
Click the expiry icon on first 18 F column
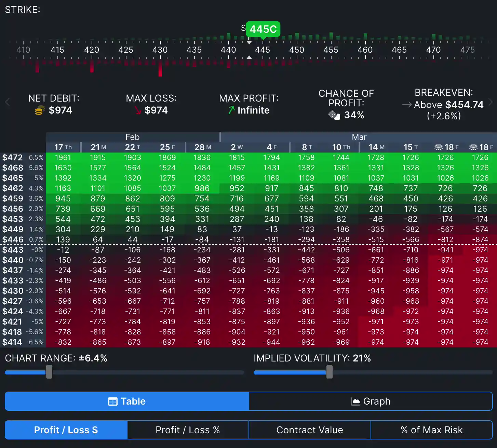438,147
